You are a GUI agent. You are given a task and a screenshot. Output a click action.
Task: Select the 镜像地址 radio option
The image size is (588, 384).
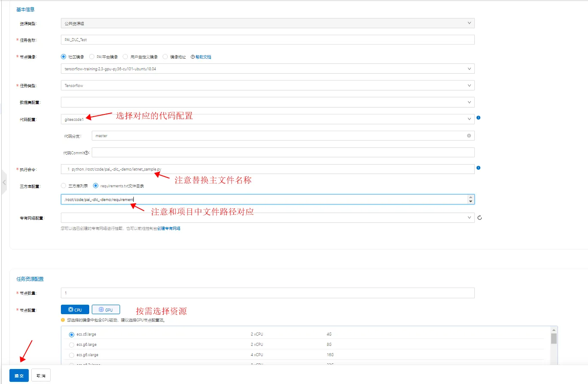point(165,57)
